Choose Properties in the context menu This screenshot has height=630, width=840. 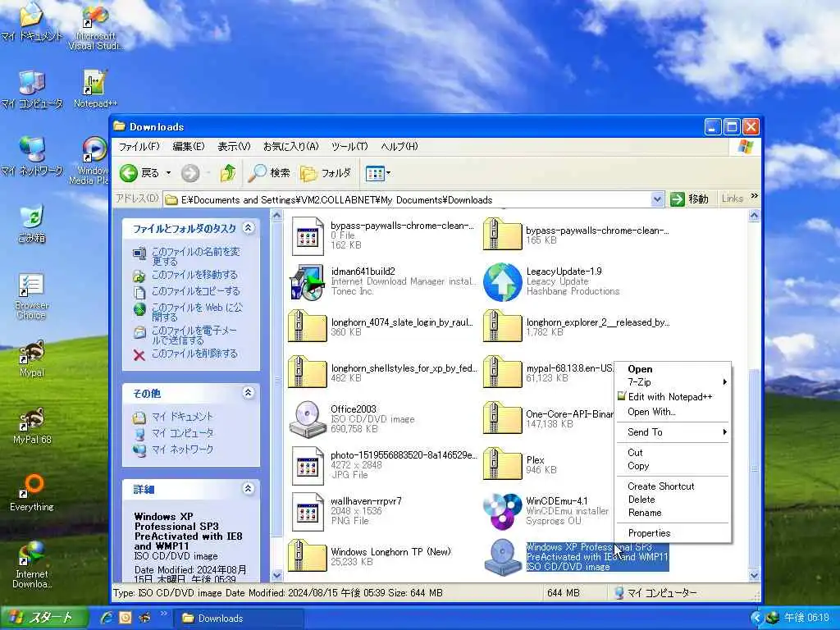(673, 533)
